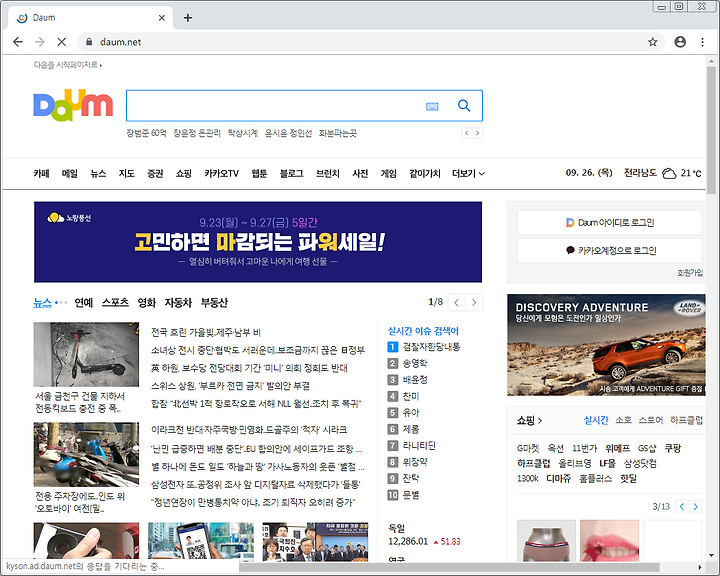Open the Discovery Adventure Land Rover ad
Viewport: 720px width, 576px height.
click(x=606, y=345)
